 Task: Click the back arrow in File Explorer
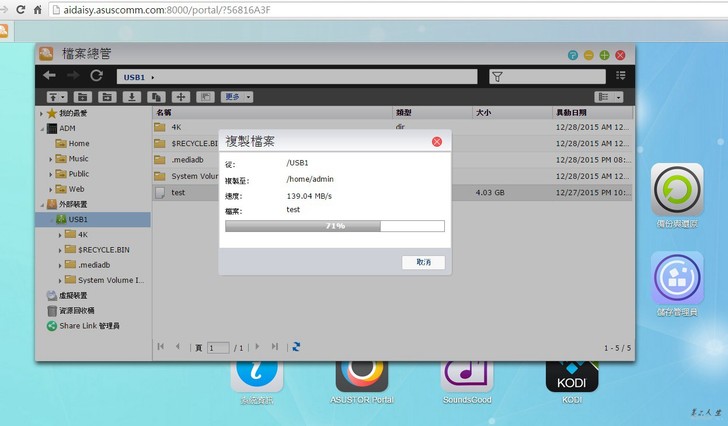point(49,76)
